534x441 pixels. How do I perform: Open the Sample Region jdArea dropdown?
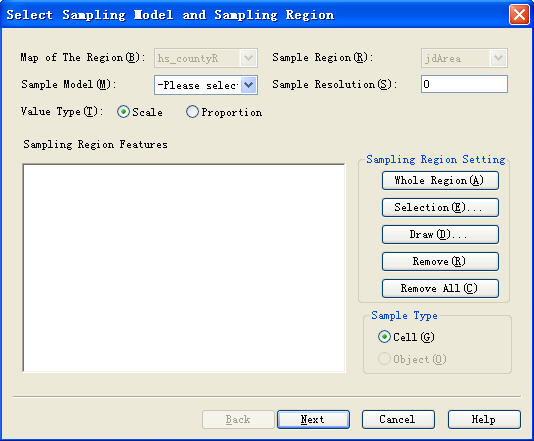(499, 58)
